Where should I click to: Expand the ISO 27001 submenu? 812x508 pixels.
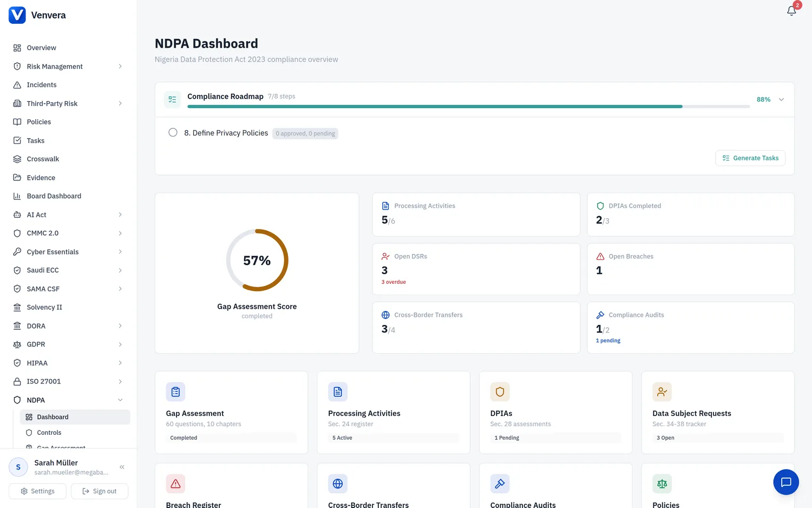[120, 382]
